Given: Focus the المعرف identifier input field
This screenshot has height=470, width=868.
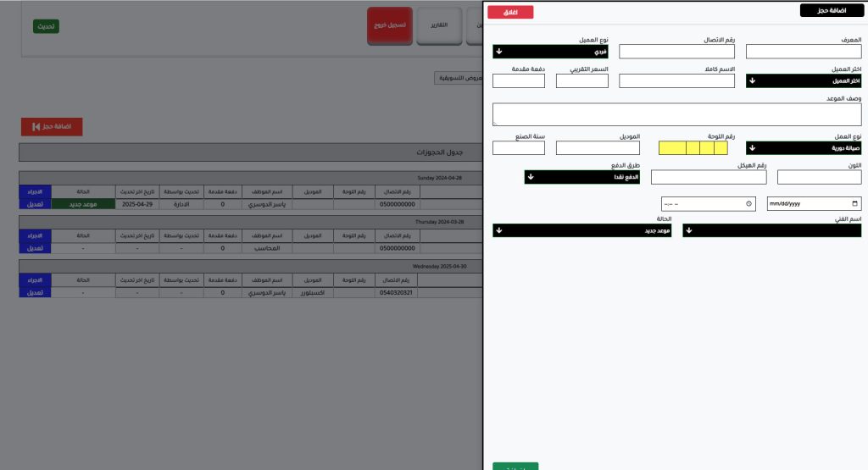Looking at the screenshot, I should (803, 52).
